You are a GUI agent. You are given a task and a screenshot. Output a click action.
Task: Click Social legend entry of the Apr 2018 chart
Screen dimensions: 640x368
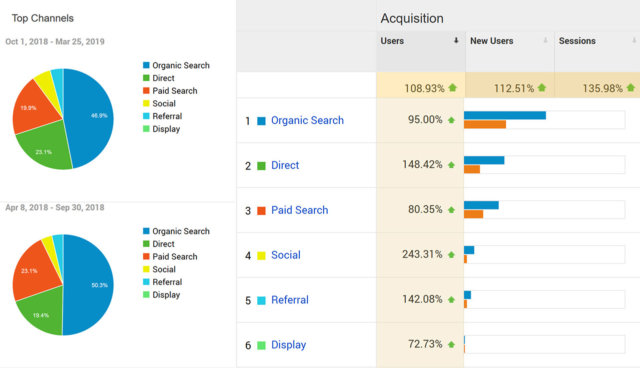point(159,269)
